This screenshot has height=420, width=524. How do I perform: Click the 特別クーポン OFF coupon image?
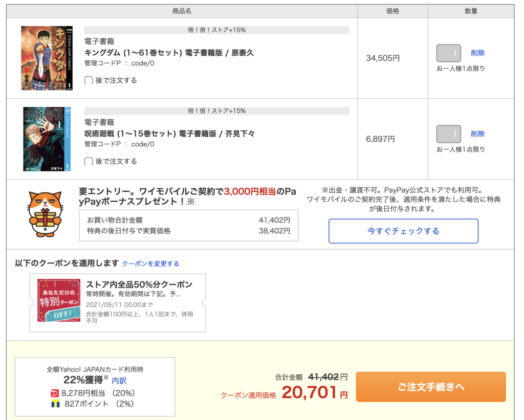[59, 300]
